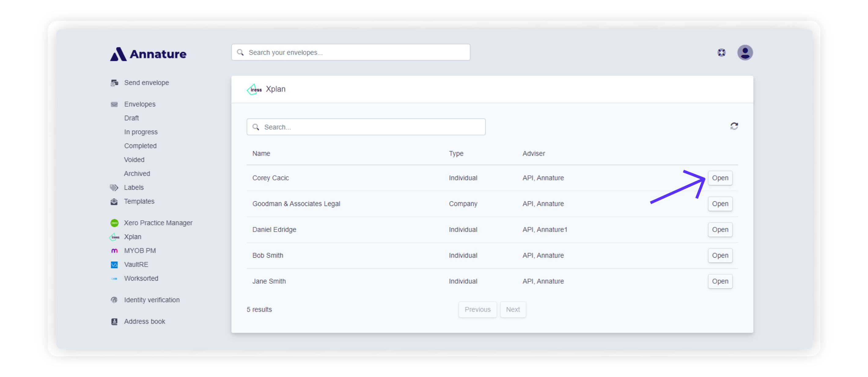The image size is (868, 377).
Task: Click the Identity verification fingerprint icon
Action: [x=114, y=300]
